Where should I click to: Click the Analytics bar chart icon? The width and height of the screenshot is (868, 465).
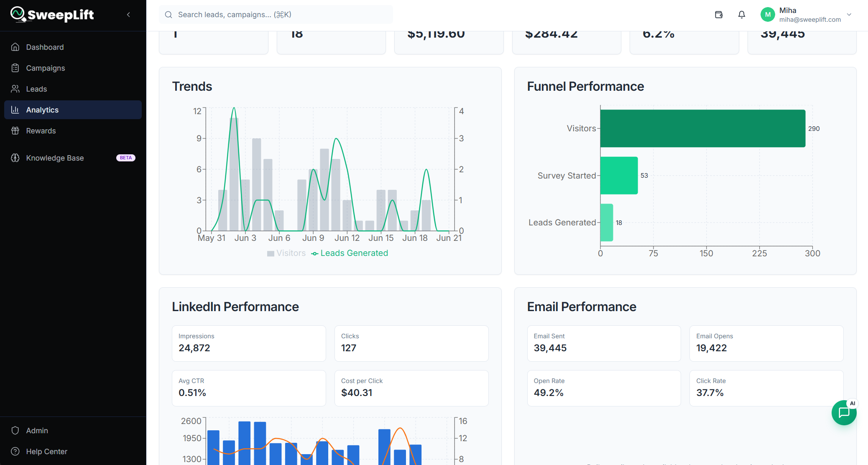15,110
